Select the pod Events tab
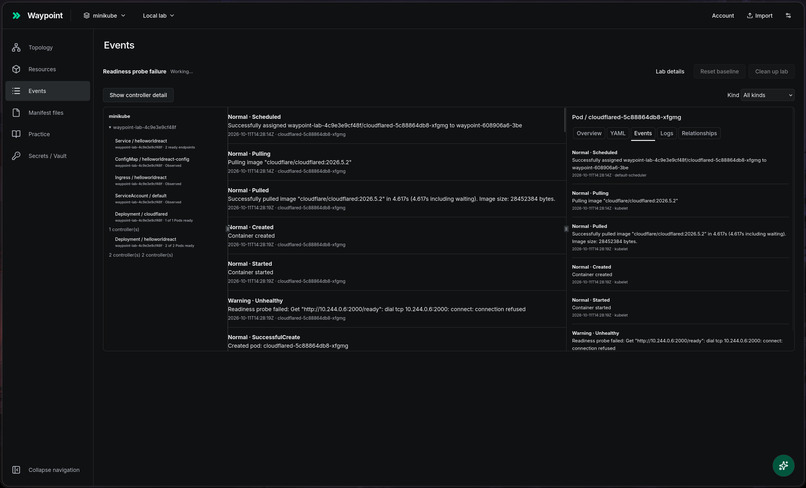The height and width of the screenshot is (488, 806). 643,133
